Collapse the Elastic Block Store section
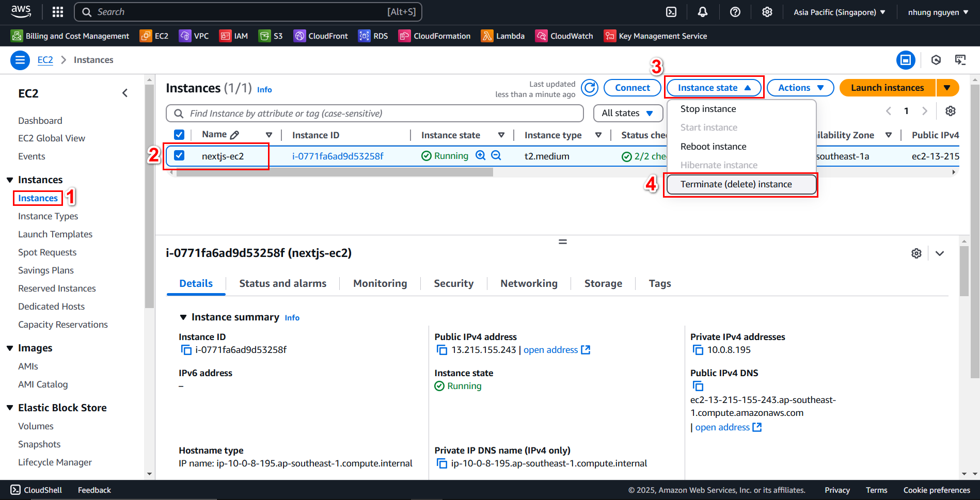The width and height of the screenshot is (980, 500). (10, 408)
